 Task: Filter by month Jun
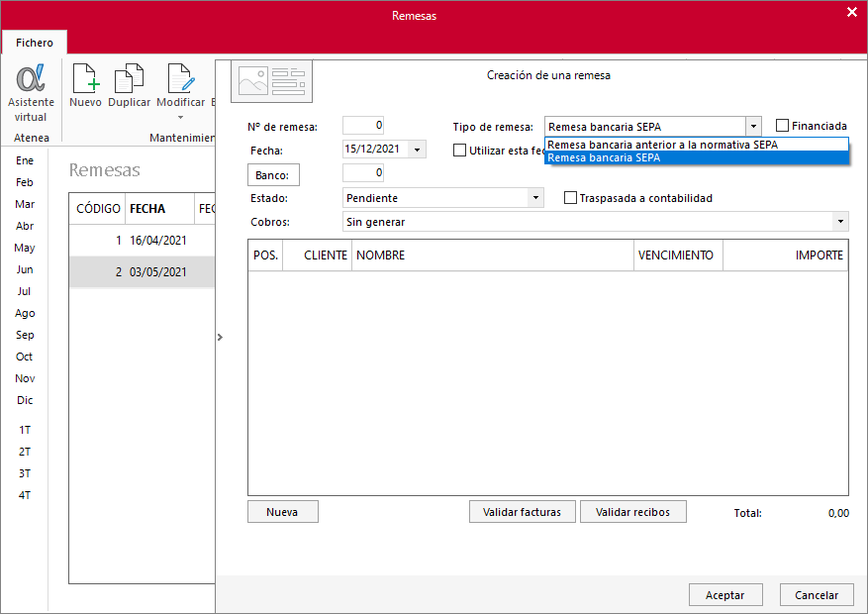(25, 269)
